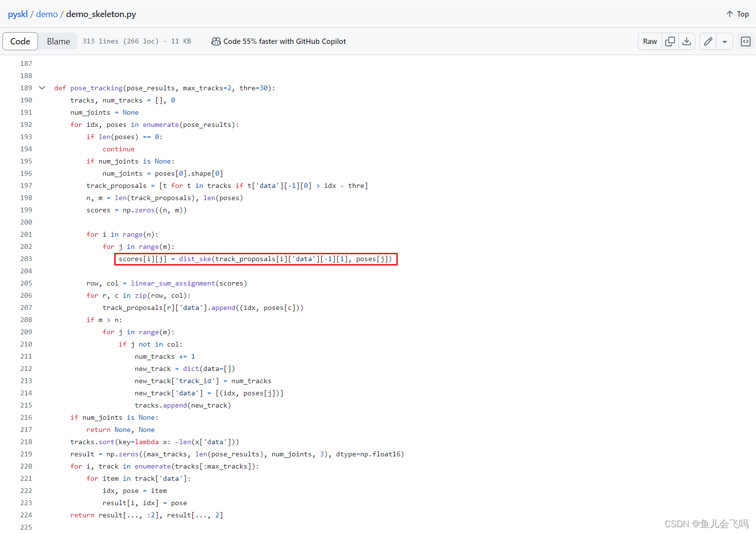Select the pose_tracking function name

96,88
